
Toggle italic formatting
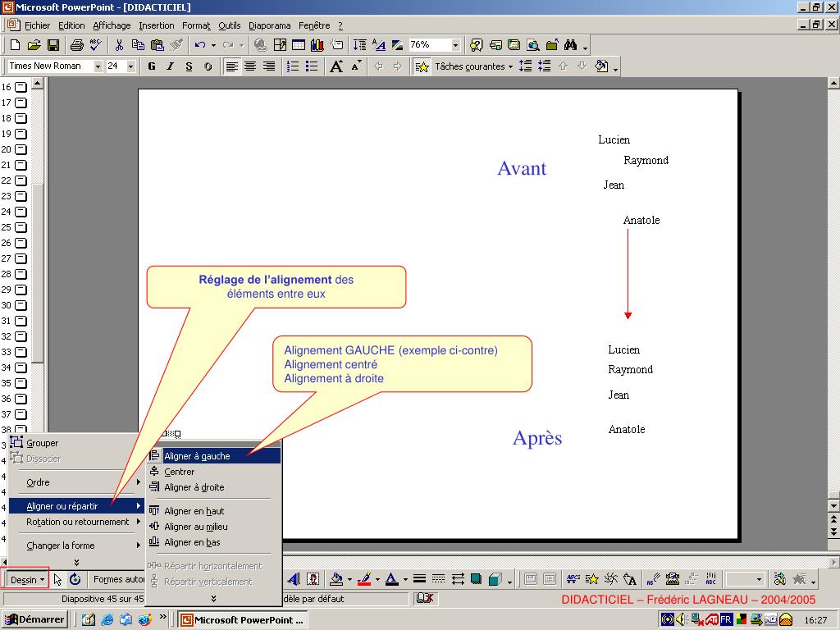tap(171, 66)
